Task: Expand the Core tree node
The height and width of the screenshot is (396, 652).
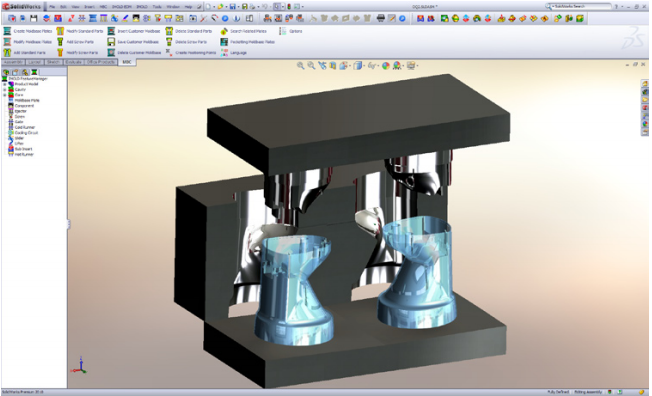Action: (x=5, y=95)
